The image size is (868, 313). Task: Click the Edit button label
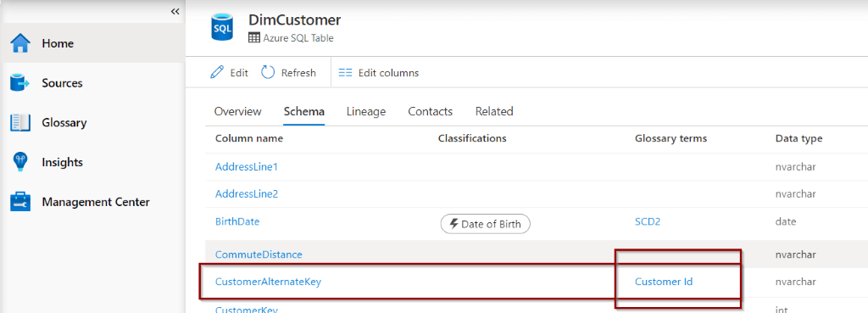[x=239, y=73]
